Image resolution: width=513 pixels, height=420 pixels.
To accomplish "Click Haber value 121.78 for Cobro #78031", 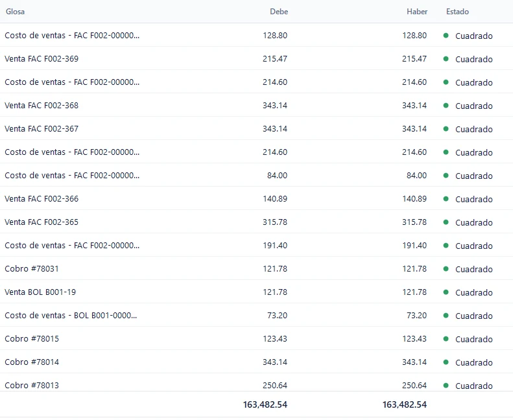I will pyautogui.click(x=414, y=269).
